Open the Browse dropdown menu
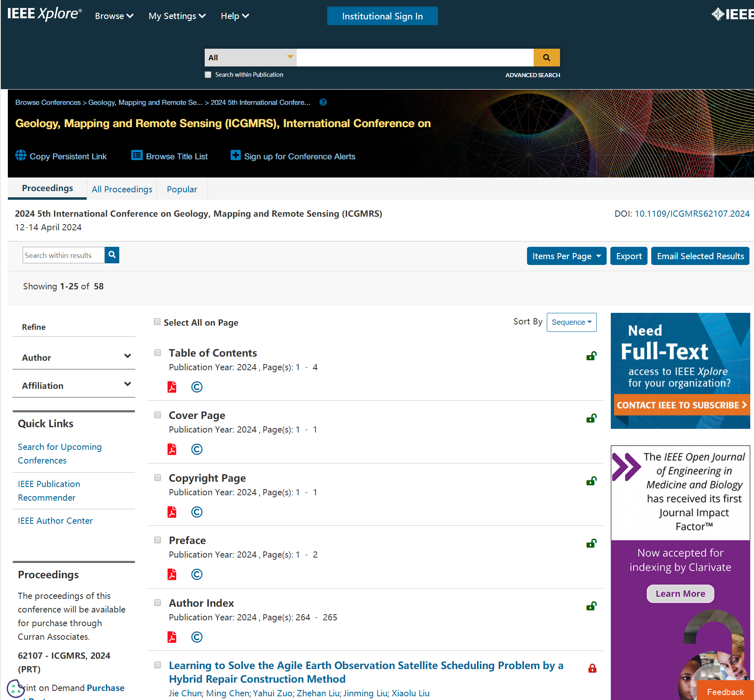Viewport: 754px width, 700px height. pos(114,16)
